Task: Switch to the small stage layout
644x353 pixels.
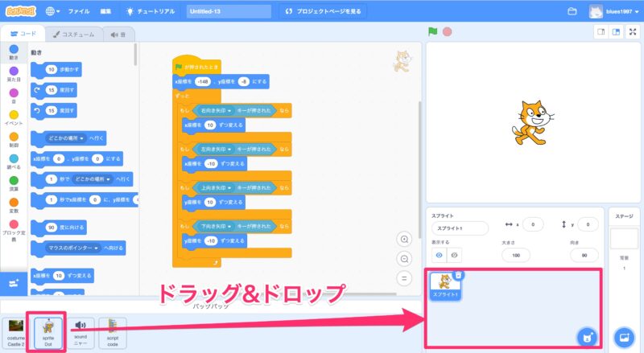Action: coord(600,32)
